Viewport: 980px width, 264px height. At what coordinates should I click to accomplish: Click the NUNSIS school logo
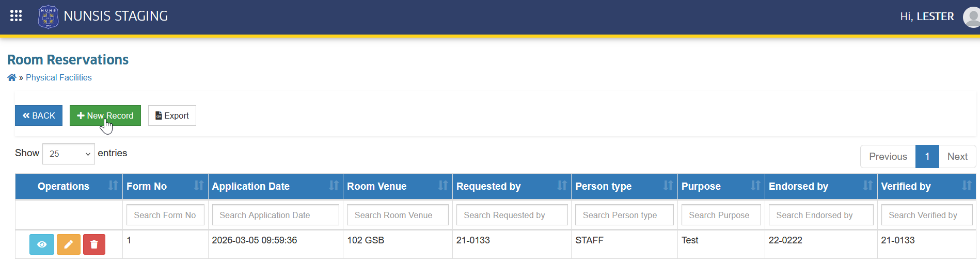tap(48, 16)
